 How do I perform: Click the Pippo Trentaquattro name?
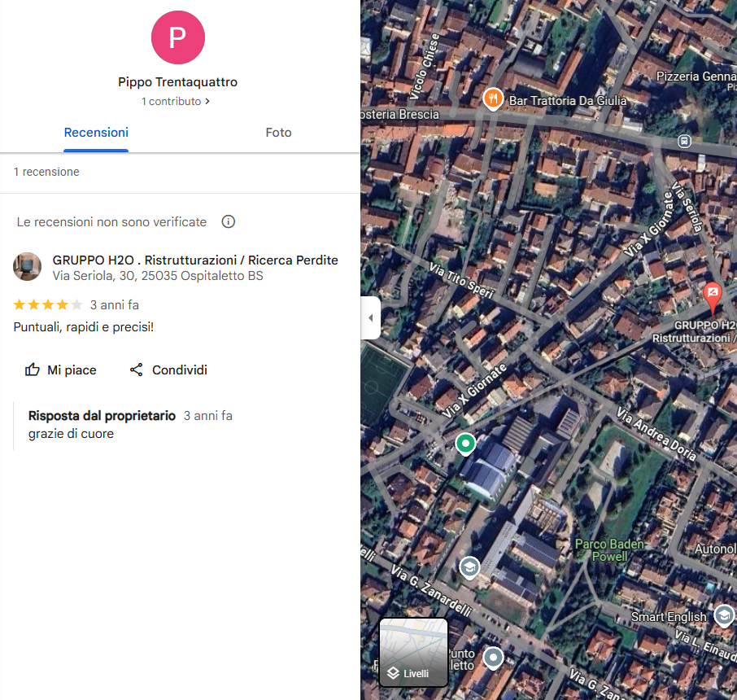pyautogui.click(x=177, y=82)
